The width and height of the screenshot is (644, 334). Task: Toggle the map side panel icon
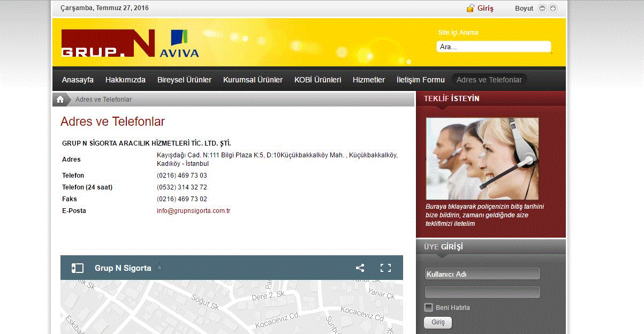[78, 268]
